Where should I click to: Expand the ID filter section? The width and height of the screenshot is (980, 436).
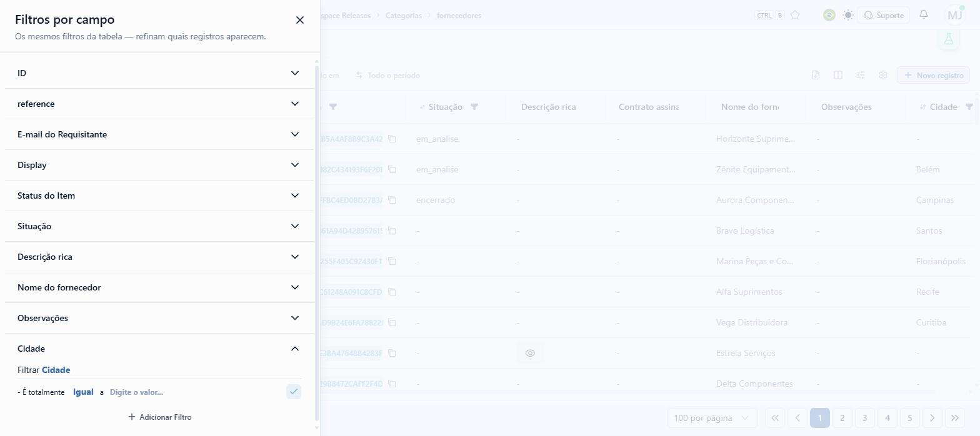click(159, 73)
